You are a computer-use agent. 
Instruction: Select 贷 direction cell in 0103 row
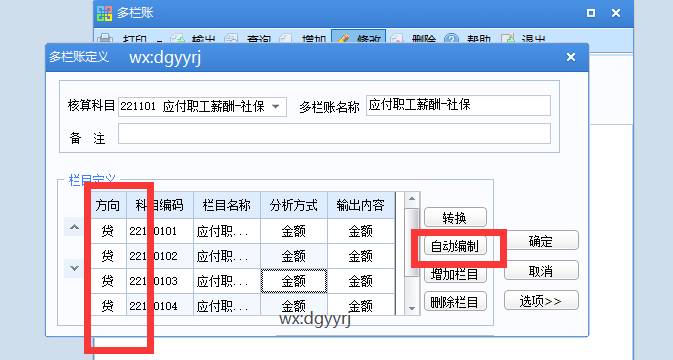[x=108, y=281]
